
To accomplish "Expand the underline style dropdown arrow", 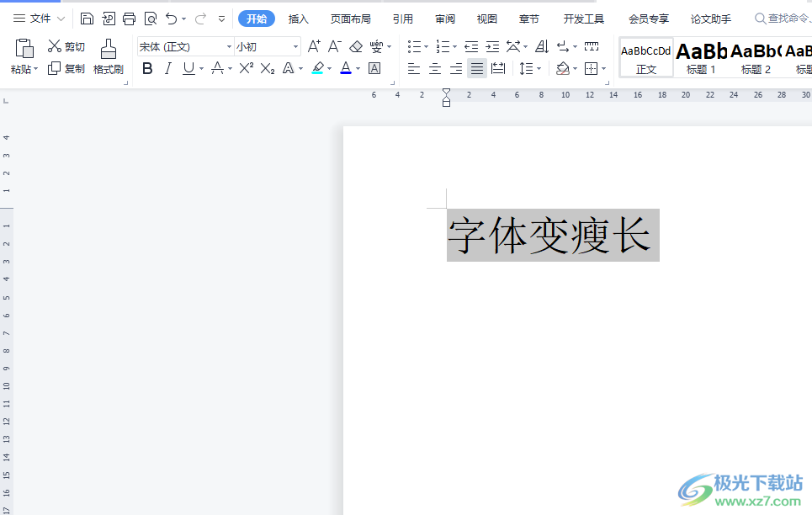I will coord(201,68).
